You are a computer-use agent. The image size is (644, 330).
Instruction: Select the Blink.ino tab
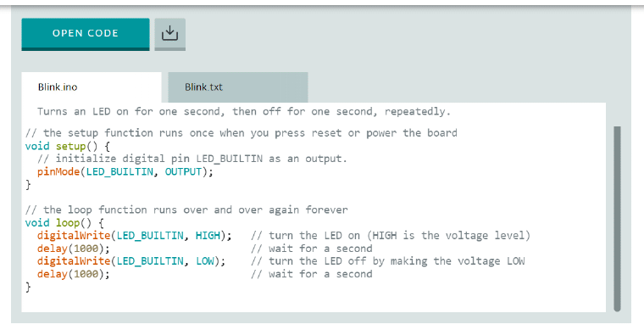pyautogui.click(x=92, y=87)
